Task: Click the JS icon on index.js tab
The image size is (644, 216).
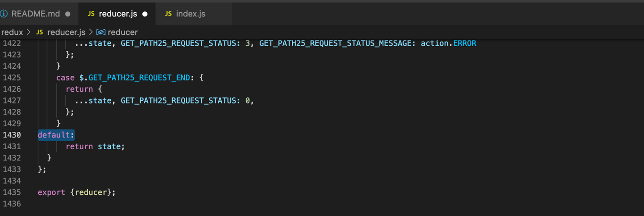Action: 168,14
